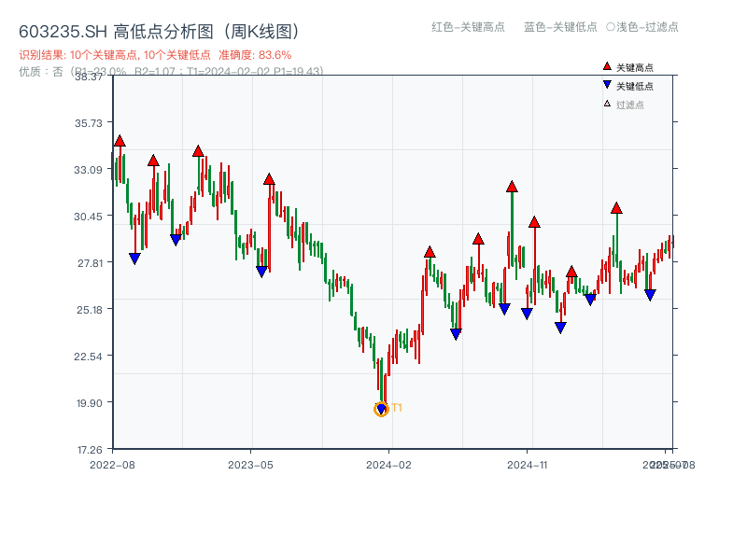Select the first blue key-low marker after 2022-08

pos(134,259)
